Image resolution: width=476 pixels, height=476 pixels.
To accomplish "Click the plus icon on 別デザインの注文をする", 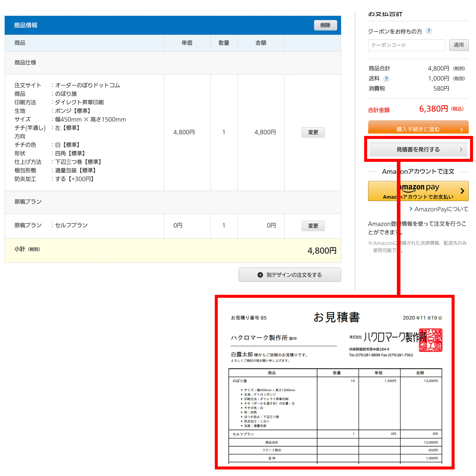I will [x=260, y=275].
